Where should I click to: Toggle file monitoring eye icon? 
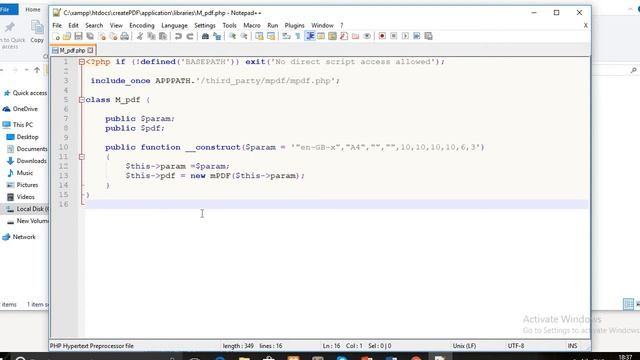tap(367, 36)
